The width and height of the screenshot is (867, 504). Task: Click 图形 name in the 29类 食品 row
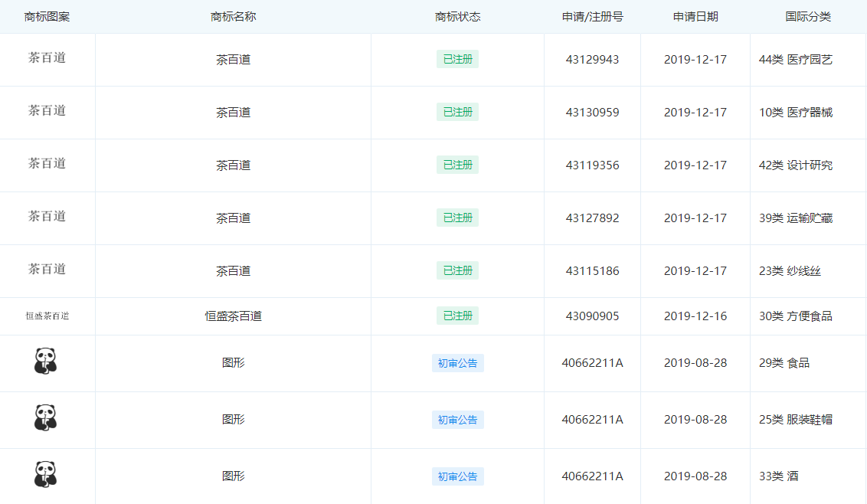(x=234, y=363)
